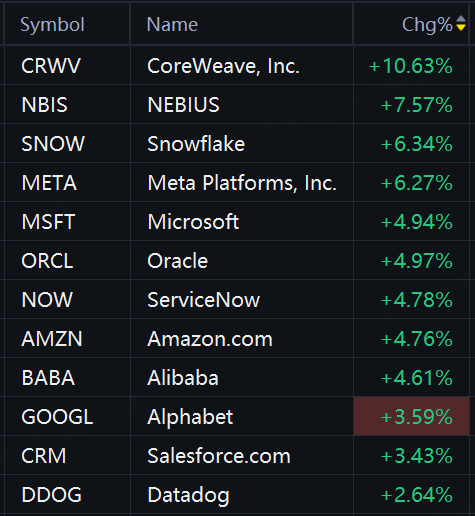Select the BABA ticker symbol

[48, 378]
